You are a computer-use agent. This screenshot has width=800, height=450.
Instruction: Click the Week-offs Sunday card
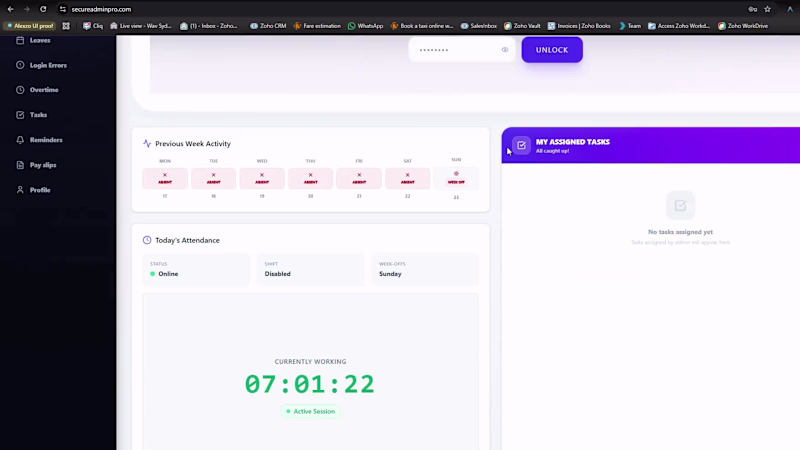425,269
